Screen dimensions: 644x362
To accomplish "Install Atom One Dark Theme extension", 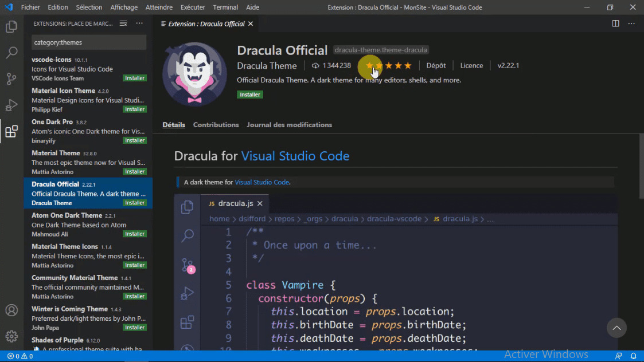I will point(135,234).
